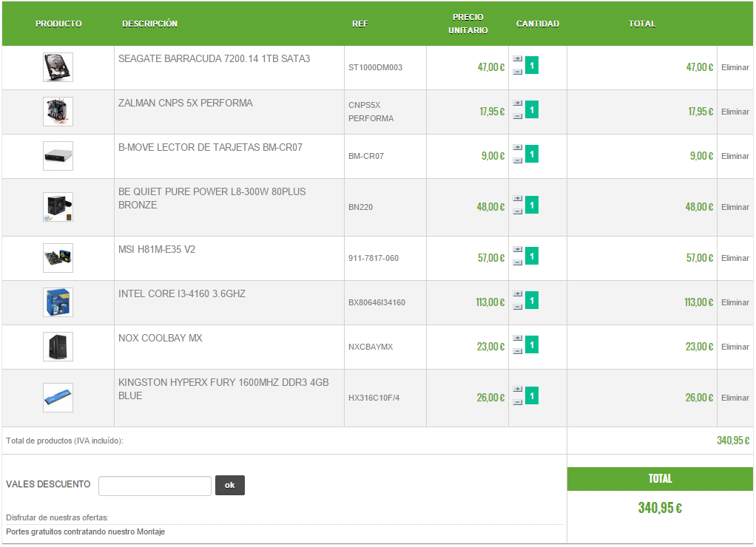The width and height of the screenshot is (756, 547).
Task: Open Intel Core i3 box thumbnail
Action: pos(58,302)
